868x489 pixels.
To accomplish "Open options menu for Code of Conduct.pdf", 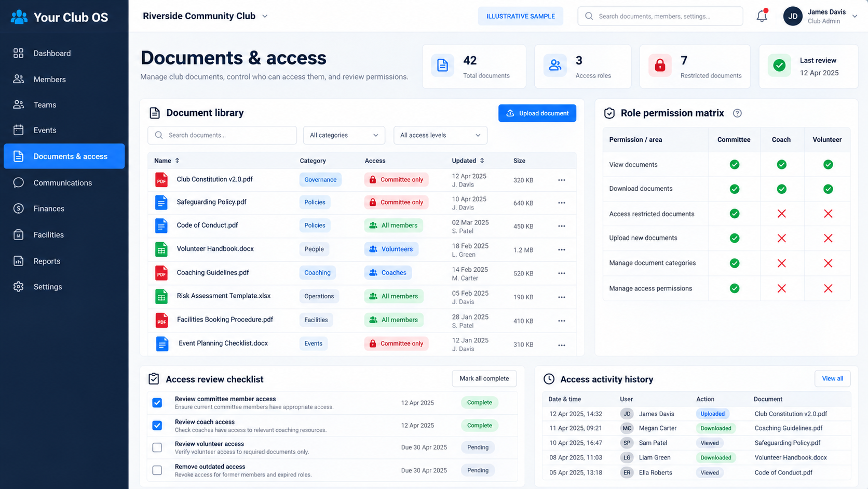I will 562,226.
